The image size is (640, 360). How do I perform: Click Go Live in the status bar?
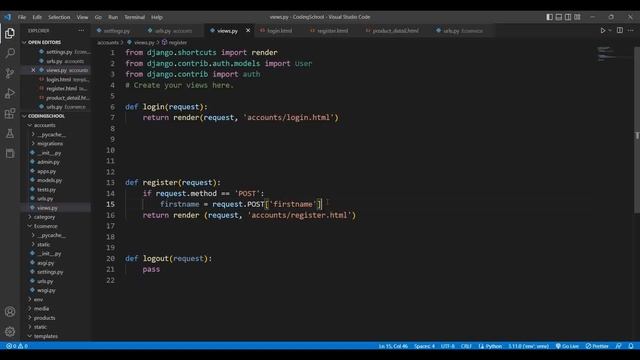(x=567, y=346)
